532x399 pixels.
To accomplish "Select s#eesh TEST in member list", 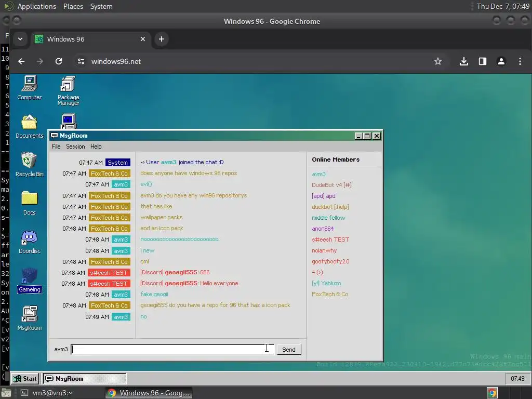I will click(x=330, y=240).
